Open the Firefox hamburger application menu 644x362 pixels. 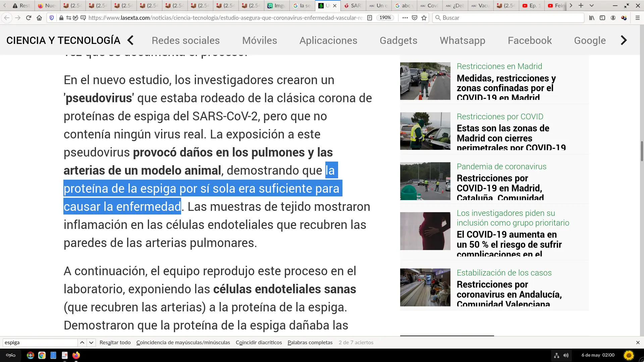click(638, 18)
